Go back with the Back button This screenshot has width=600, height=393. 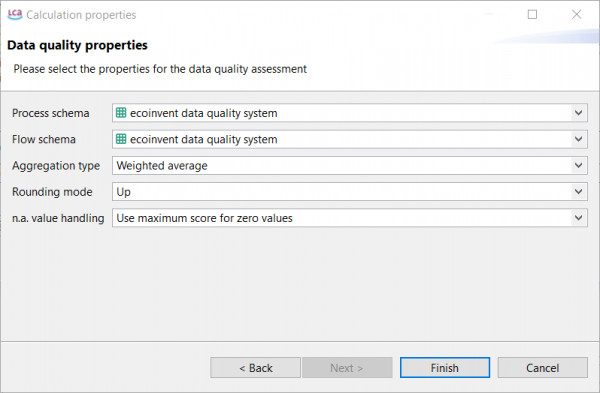pos(255,368)
